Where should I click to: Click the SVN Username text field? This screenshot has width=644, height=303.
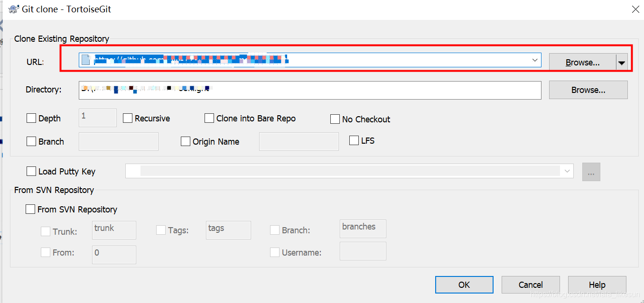coord(363,251)
